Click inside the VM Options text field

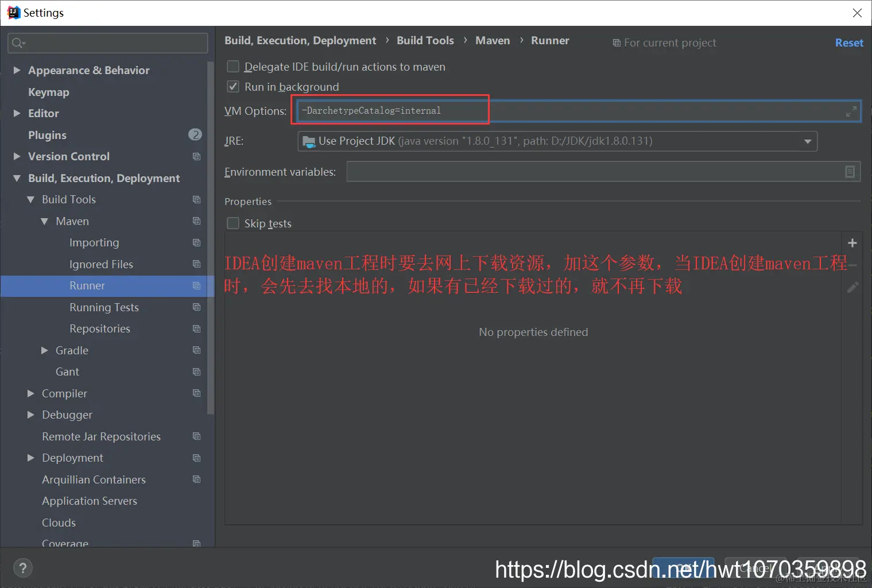click(x=579, y=111)
